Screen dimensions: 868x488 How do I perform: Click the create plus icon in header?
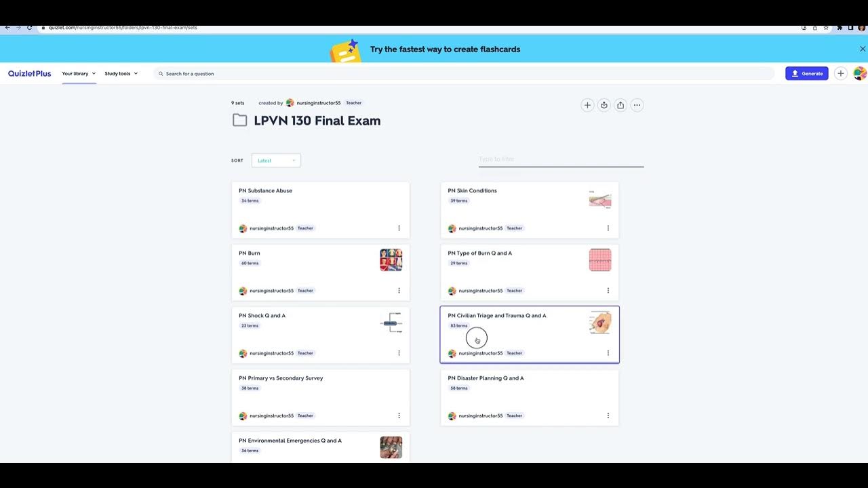[841, 73]
